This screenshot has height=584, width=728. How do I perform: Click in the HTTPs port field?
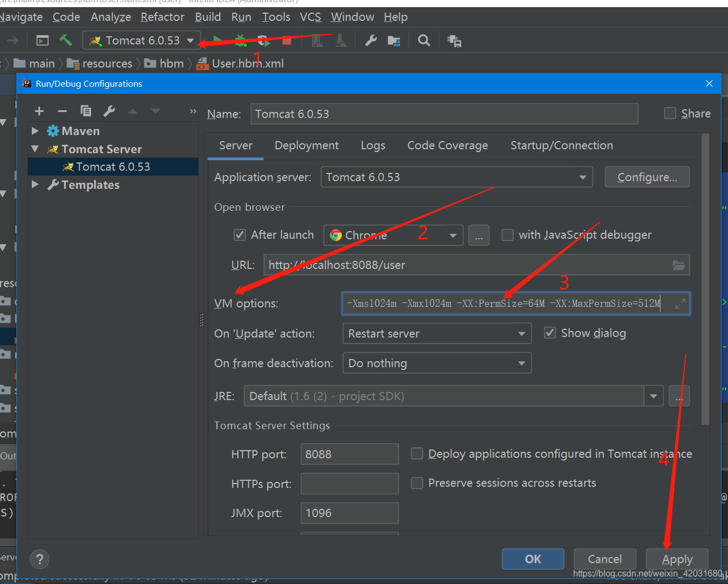349,484
